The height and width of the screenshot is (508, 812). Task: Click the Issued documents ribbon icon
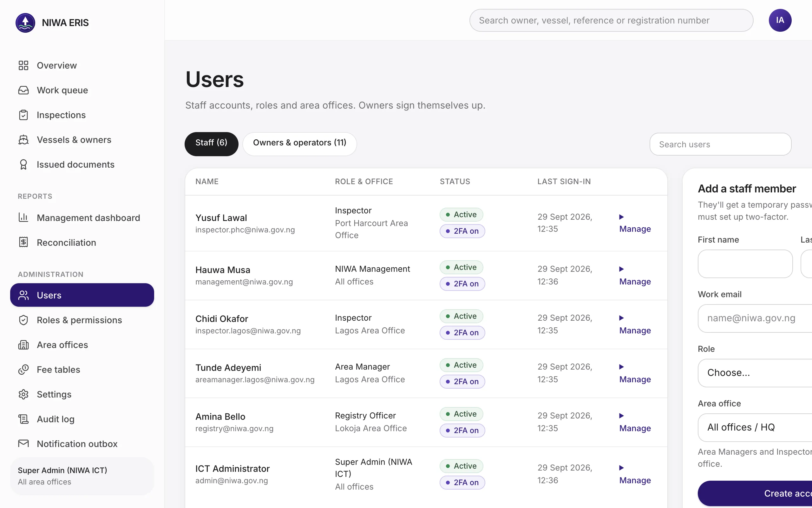pyautogui.click(x=23, y=165)
